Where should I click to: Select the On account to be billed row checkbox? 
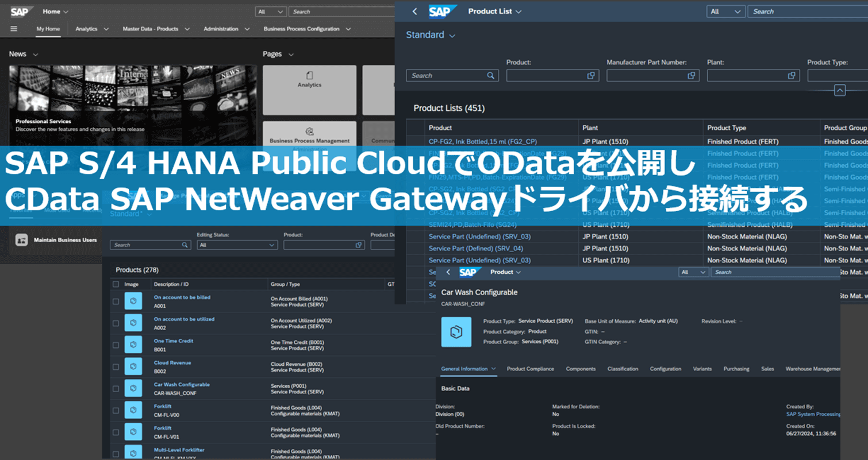pos(116,301)
